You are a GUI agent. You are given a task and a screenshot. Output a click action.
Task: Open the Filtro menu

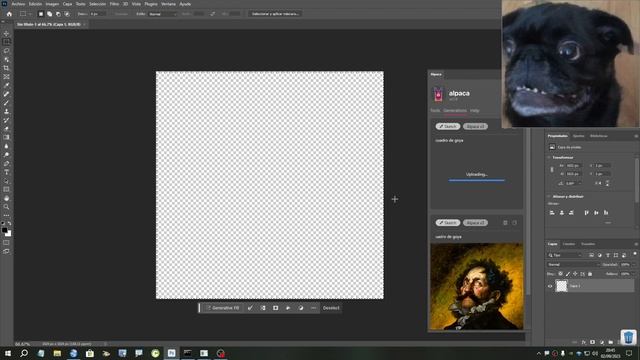(x=114, y=4)
